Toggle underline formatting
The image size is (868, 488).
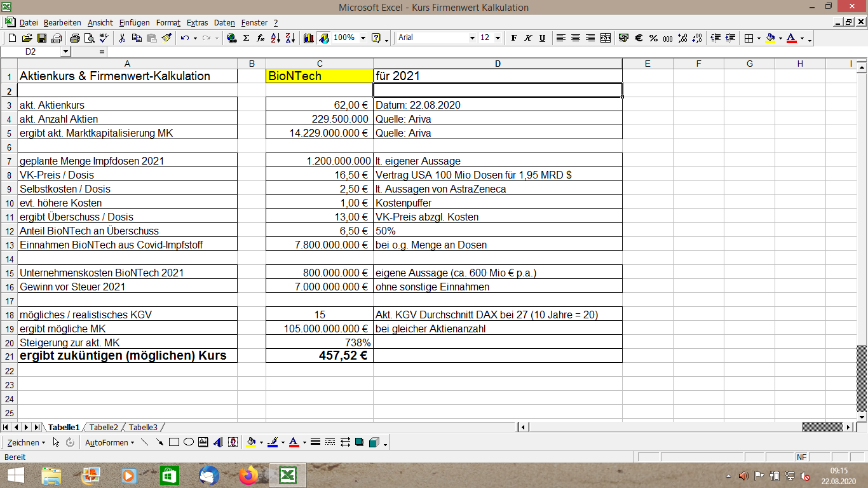coord(542,38)
